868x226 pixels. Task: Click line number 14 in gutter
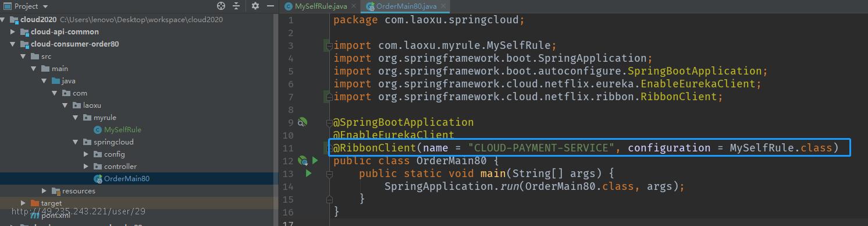coord(288,186)
